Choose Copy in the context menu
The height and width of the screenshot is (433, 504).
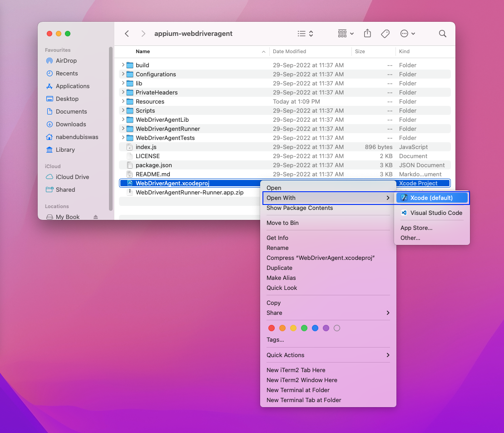pos(328,303)
